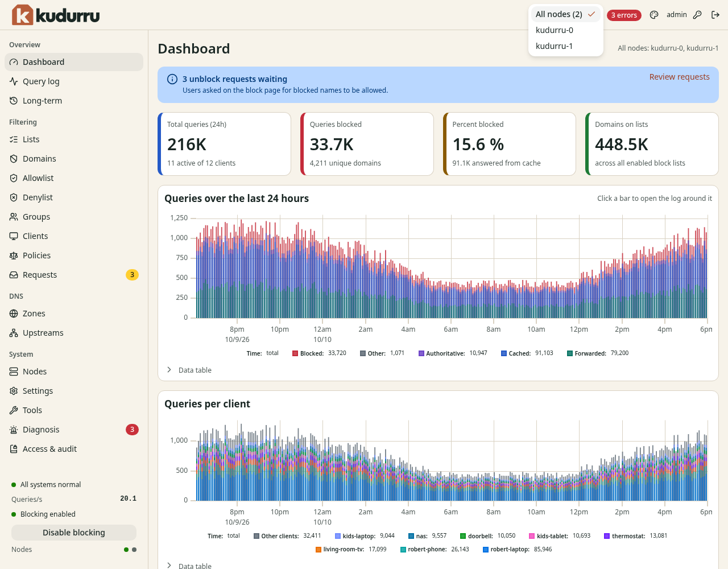Viewport: 728px width, 569px height.
Task: Click the Review requests link
Action: coord(680,77)
